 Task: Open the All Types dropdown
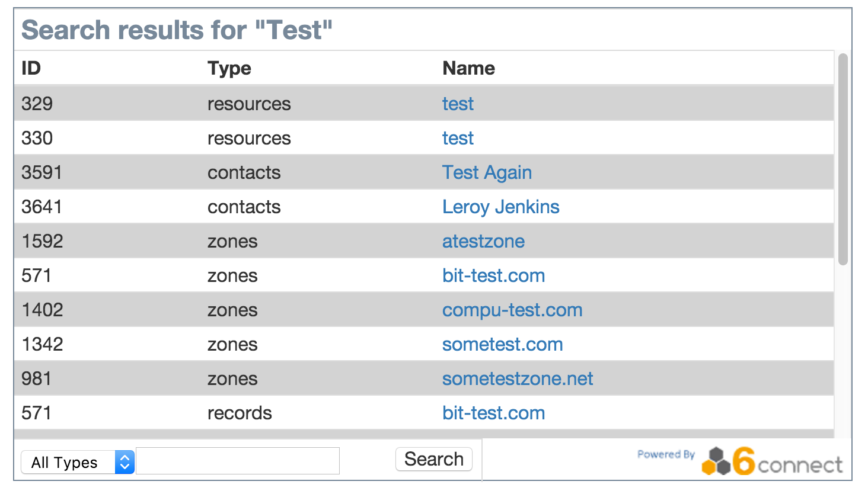(78, 462)
